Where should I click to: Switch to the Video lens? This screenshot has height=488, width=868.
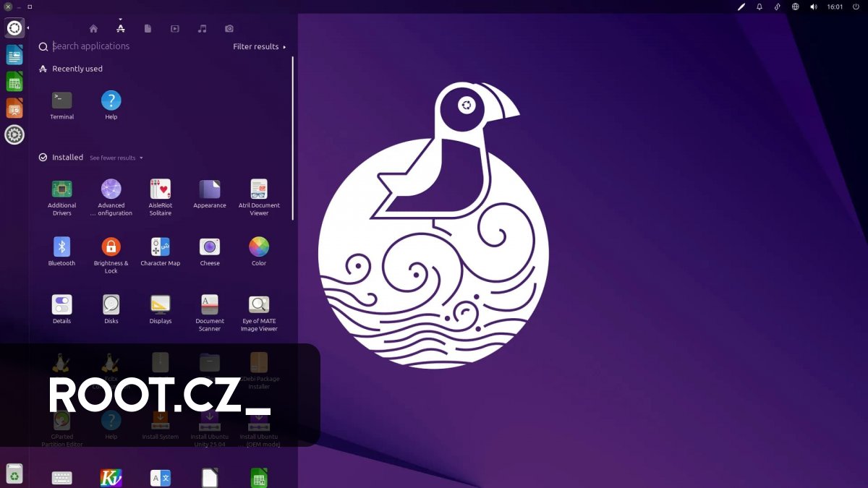175,29
